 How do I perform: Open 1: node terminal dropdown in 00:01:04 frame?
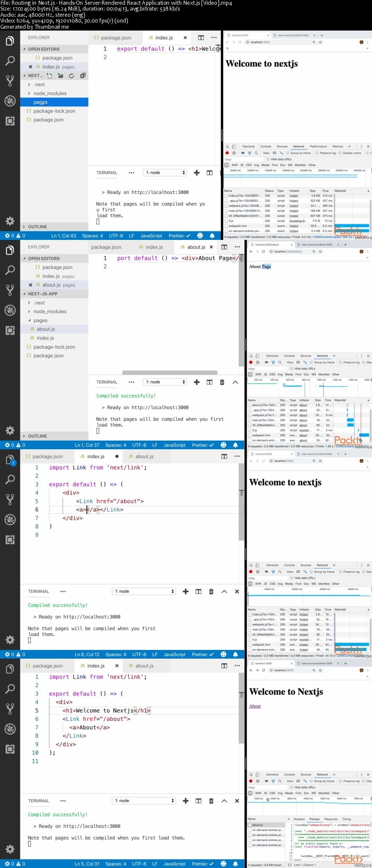click(165, 173)
